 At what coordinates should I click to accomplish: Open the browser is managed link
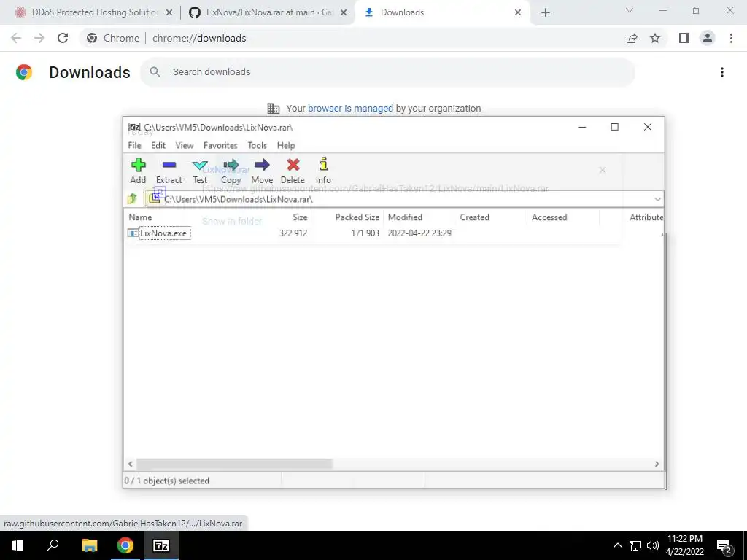(350, 109)
